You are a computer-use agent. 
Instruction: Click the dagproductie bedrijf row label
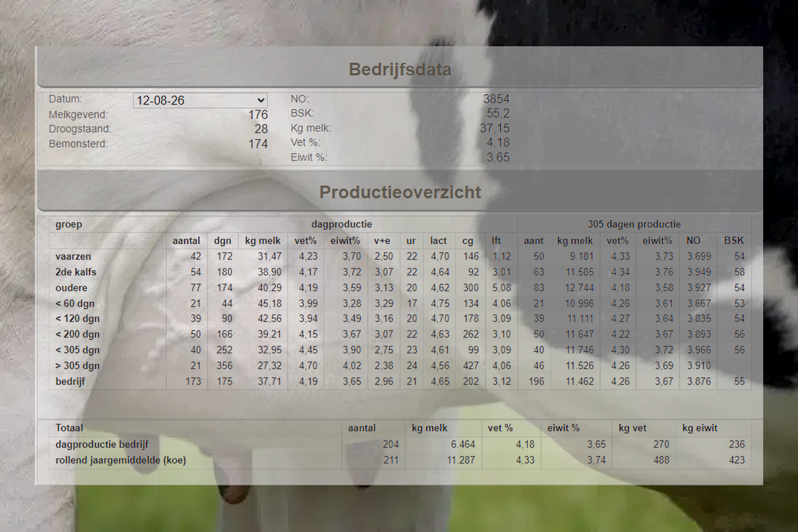click(102, 444)
